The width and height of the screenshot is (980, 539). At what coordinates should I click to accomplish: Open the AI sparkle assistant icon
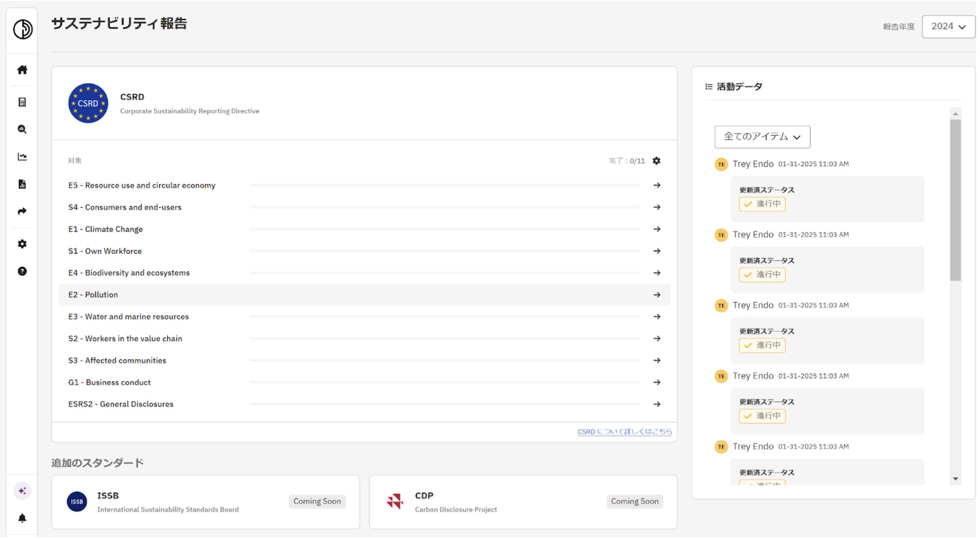pyautogui.click(x=22, y=491)
